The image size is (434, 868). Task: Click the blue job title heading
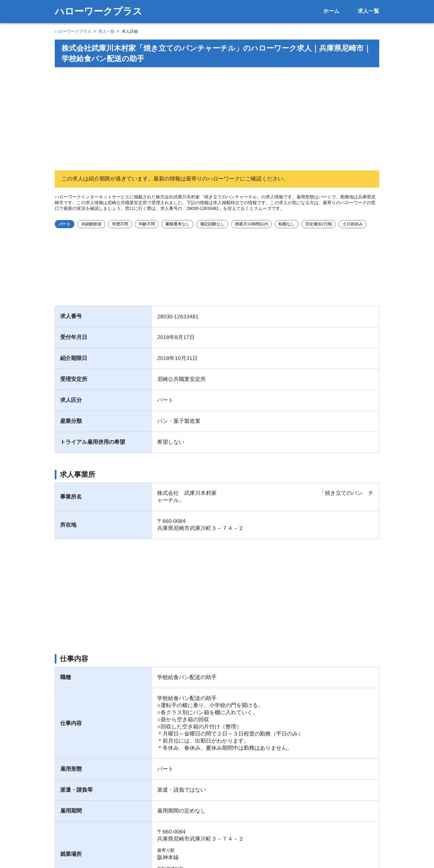click(x=217, y=53)
